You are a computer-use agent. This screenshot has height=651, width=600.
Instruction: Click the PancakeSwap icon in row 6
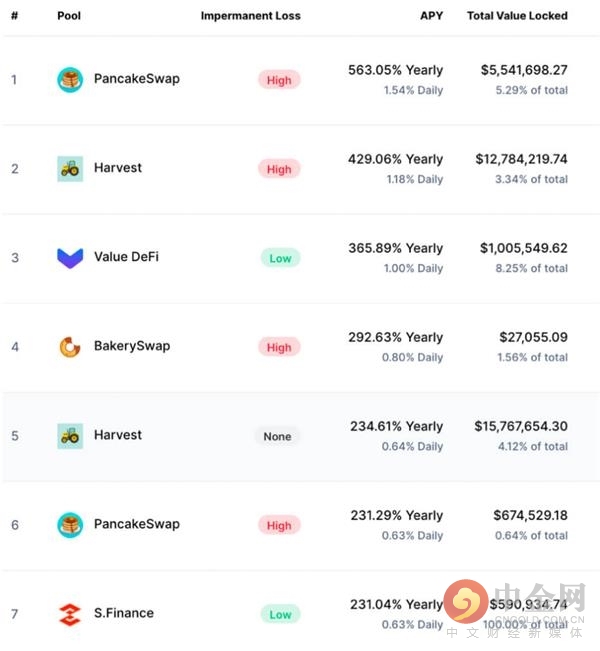pyautogui.click(x=70, y=525)
